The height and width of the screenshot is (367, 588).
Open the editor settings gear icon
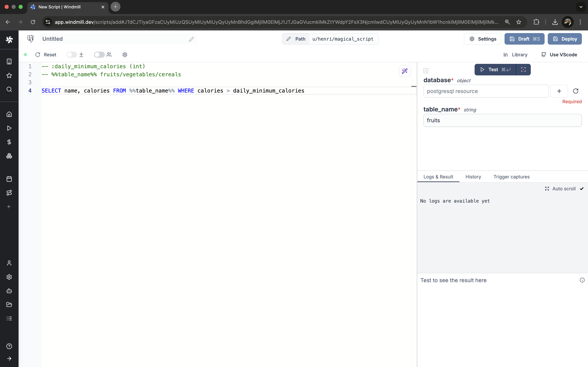click(x=125, y=55)
